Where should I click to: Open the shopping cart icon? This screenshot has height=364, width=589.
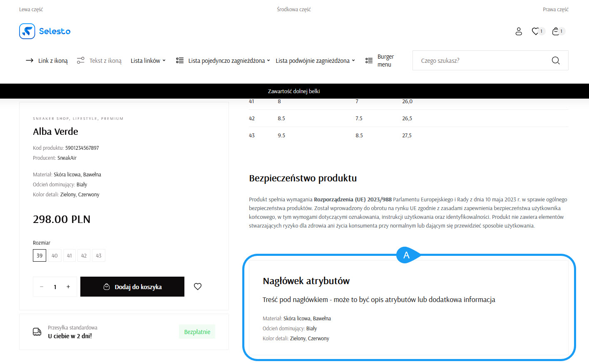coord(556,31)
